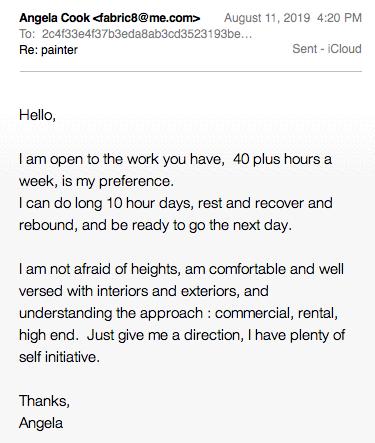Click the "commercial, rental," text
Screen dimensions: 375x443
point(276,313)
